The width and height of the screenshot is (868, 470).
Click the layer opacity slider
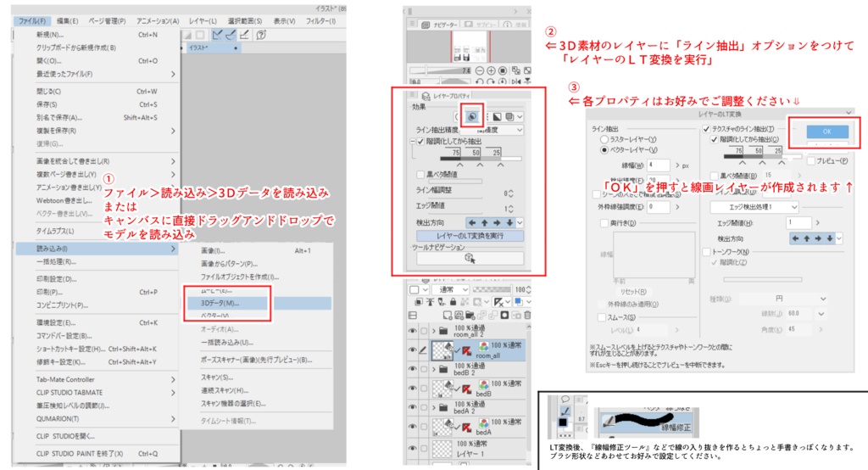(x=492, y=290)
